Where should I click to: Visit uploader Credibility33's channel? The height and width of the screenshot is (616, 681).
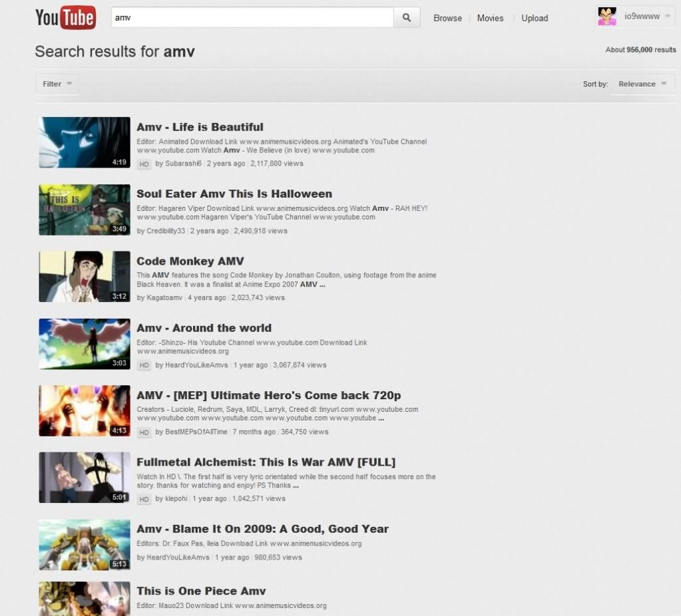point(166,231)
